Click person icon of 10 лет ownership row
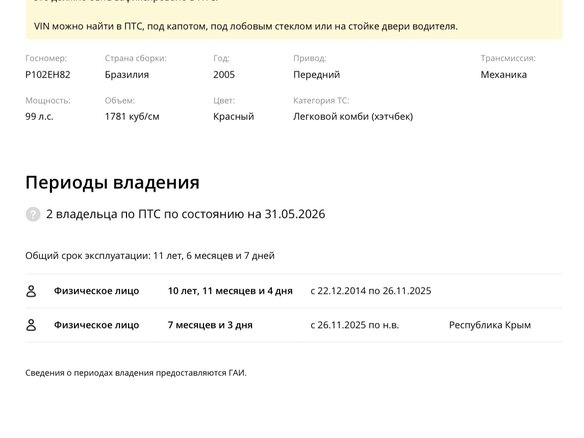Screen dimensions: 584x438 [x=31, y=291]
